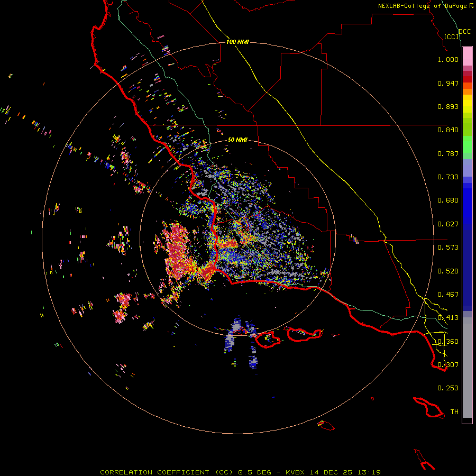This screenshot has width=476, height=476.
Task: Click the 1.000 legend value
Action: (448, 59)
